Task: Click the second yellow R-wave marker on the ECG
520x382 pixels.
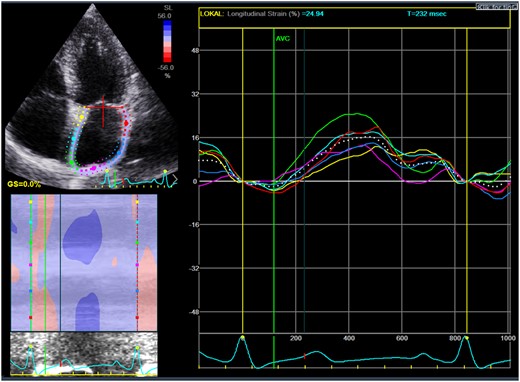Action: tap(466, 338)
